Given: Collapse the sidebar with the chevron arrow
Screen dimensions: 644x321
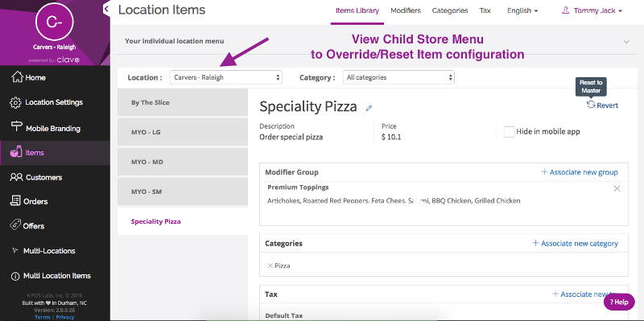Looking at the screenshot, I should coord(106,8).
